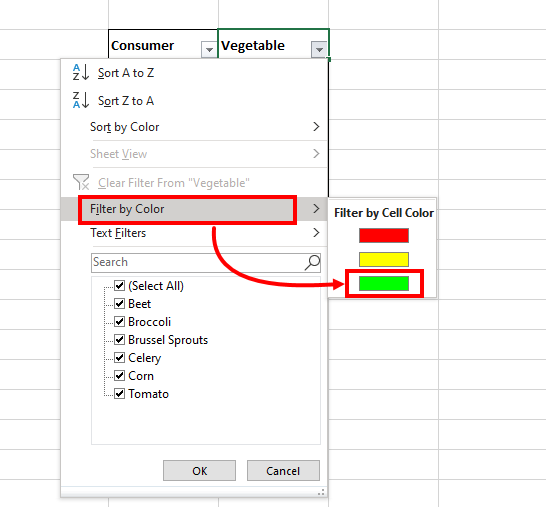Pick the green cell color swatch
The width and height of the screenshot is (546, 507).
[x=384, y=283]
